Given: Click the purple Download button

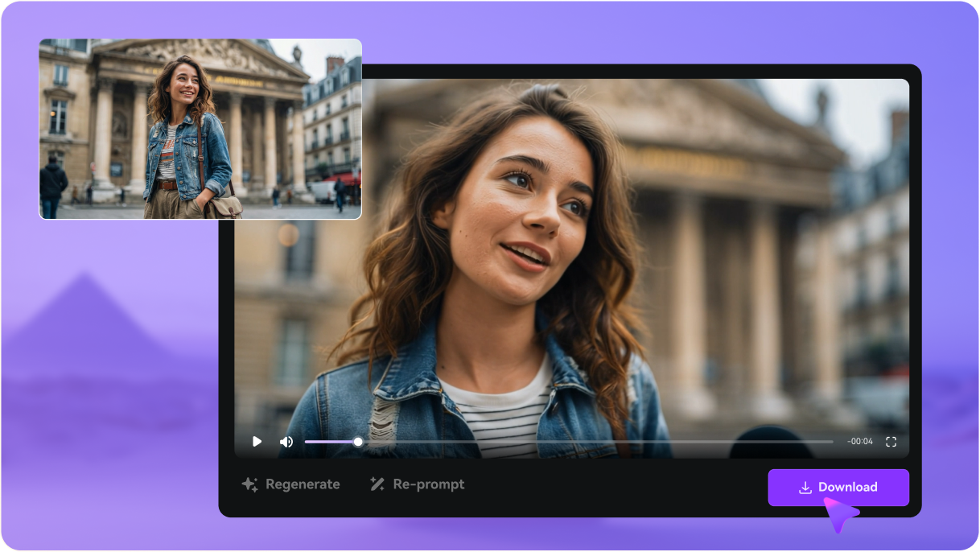Looking at the screenshot, I should [838, 487].
